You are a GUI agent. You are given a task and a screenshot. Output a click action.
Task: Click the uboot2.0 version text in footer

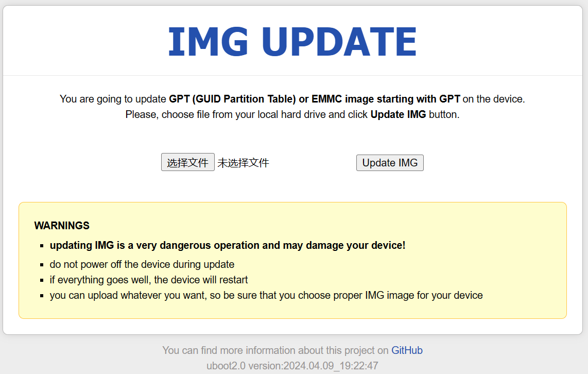[x=292, y=366]
